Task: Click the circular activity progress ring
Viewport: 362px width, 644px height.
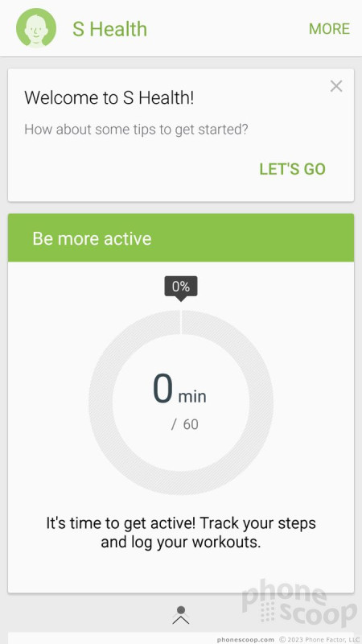Action: click(x=181, y=402)
